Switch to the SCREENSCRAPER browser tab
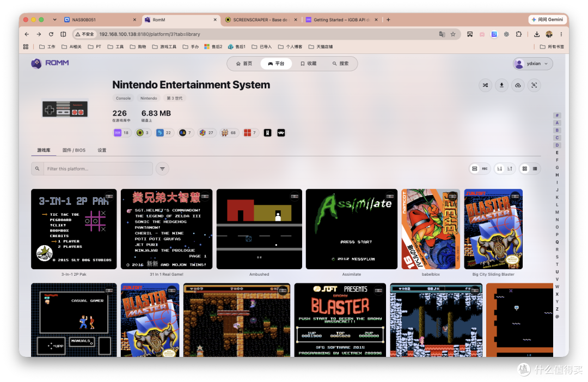588x382 pixels. 261,20
